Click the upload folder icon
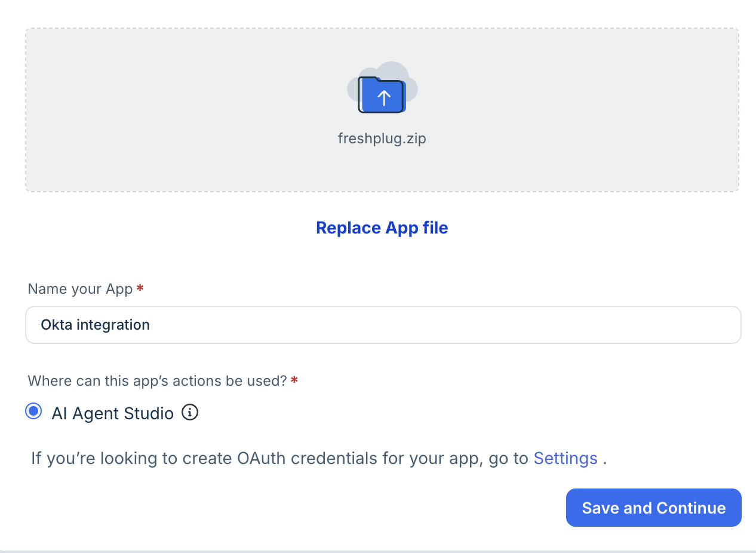 tap(382, 88)
